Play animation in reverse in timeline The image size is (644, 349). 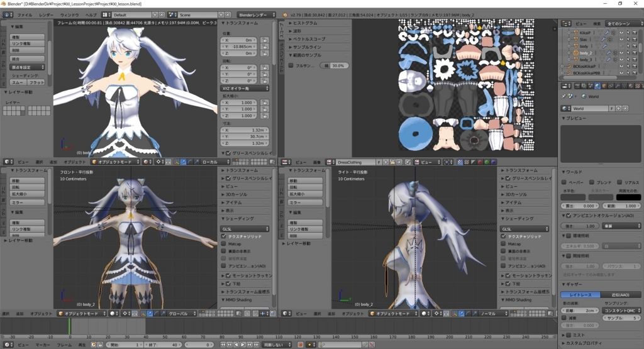click(236, 345)
